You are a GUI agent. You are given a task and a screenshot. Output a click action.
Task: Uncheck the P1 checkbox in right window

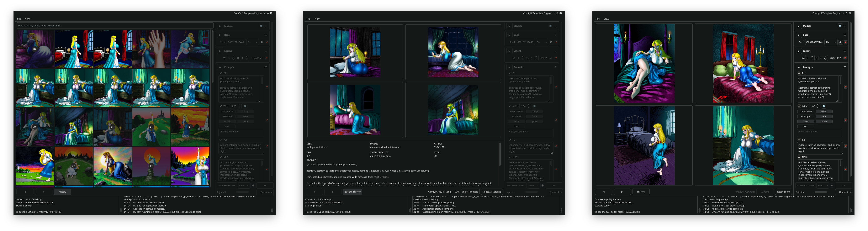pos(799,73)
